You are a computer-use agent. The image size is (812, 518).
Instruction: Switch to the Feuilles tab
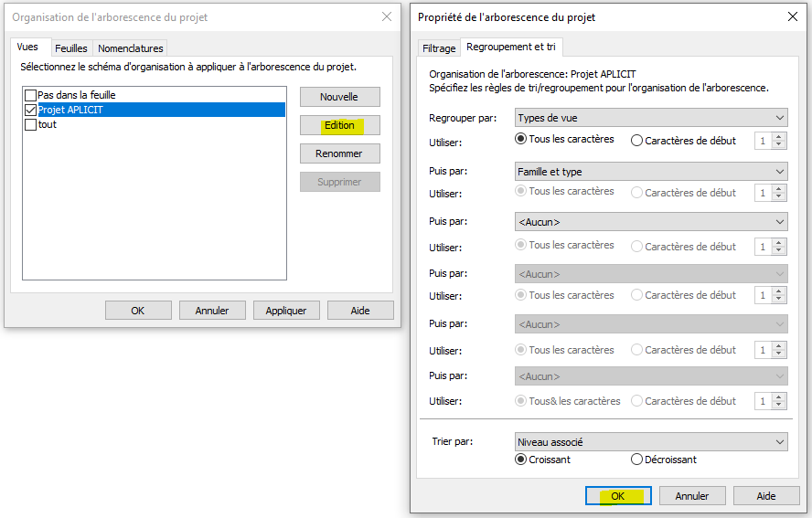pos(71,48)
